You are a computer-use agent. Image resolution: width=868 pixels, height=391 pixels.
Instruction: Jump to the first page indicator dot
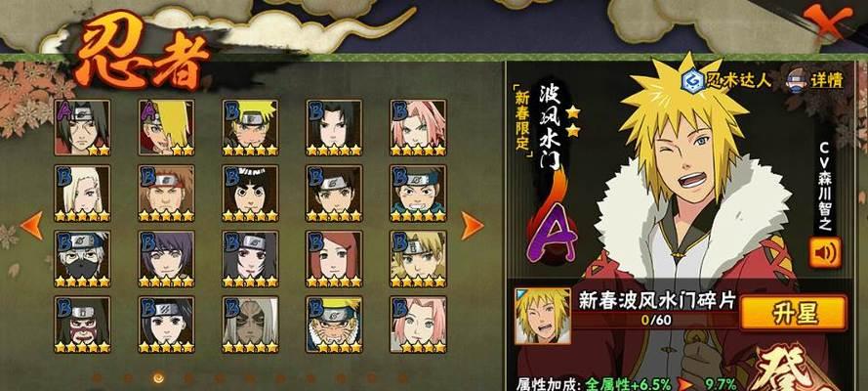pyautogui.click(x=98, y=377)
